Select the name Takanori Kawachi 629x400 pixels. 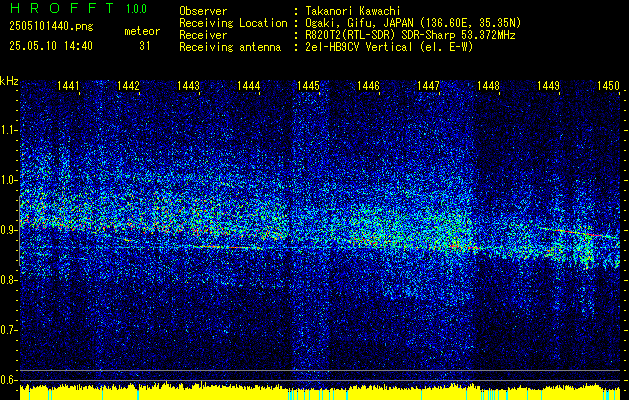(x=355, y=11)
